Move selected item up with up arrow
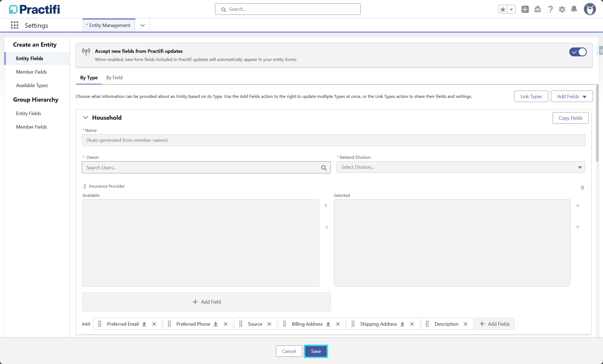The width and height of the screenshot is (603, 364). [x=578, y=205]
